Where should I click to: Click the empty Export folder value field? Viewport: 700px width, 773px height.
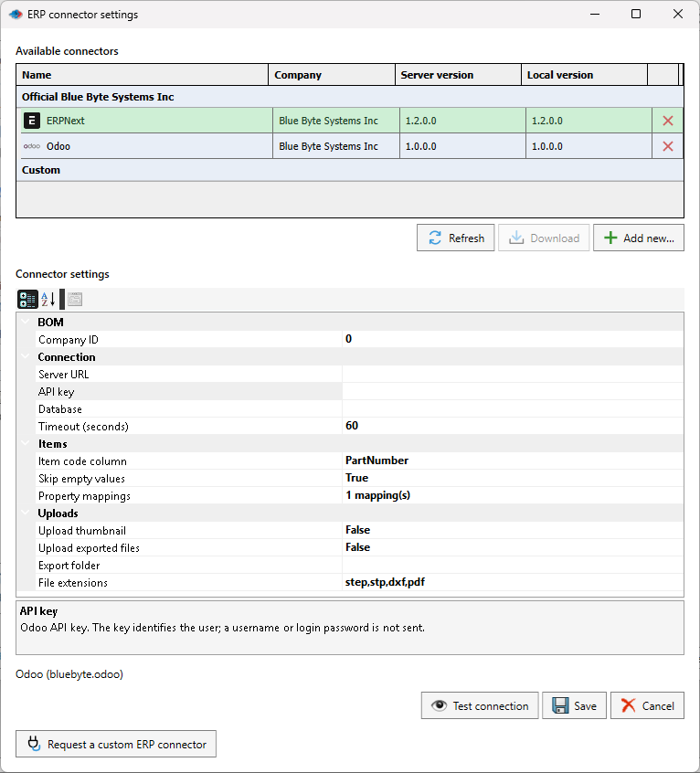[x=513, y=565]
